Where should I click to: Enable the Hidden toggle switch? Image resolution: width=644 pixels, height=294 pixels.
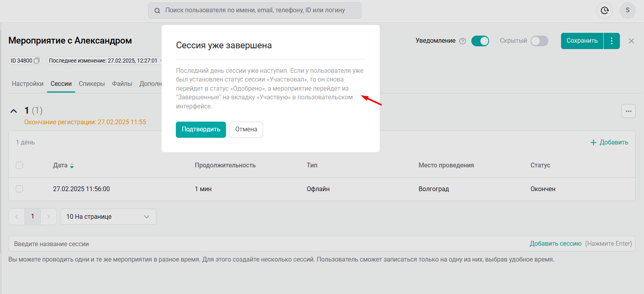539,41
